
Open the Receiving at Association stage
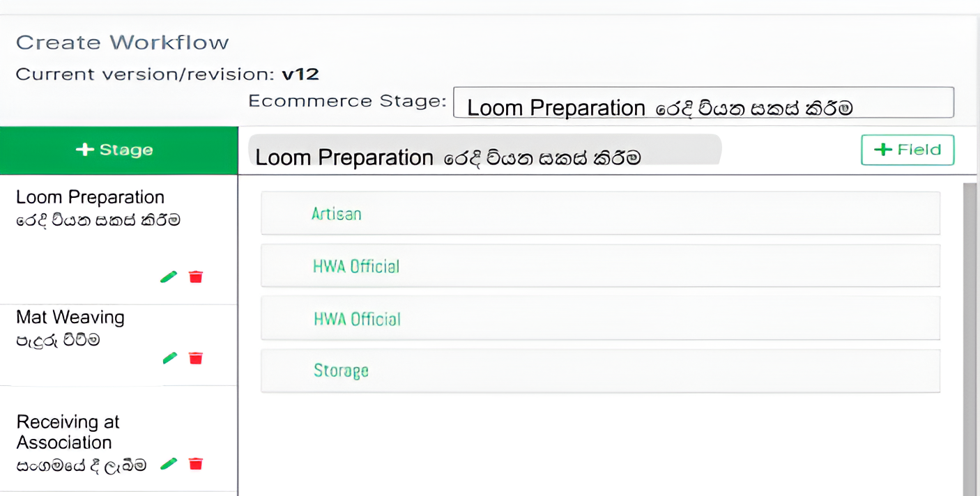coord(68,432)
